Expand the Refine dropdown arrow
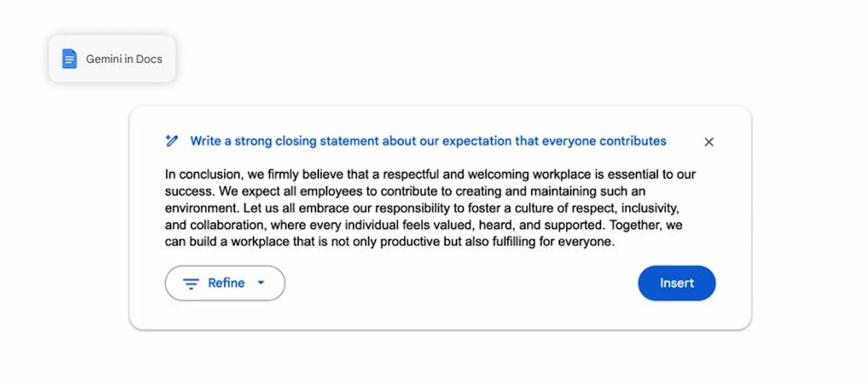The width and height of the screenshot is (868, 381). [261, 283]
